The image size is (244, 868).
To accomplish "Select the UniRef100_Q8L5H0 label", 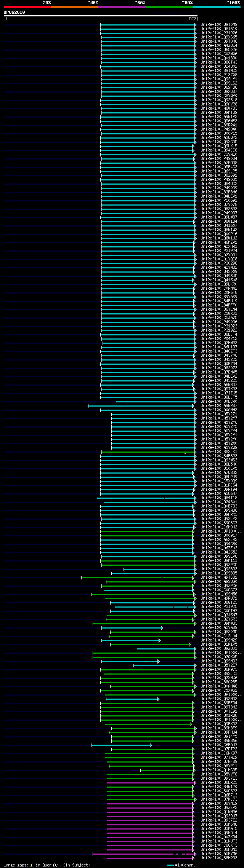I will [x=219, y=464].
